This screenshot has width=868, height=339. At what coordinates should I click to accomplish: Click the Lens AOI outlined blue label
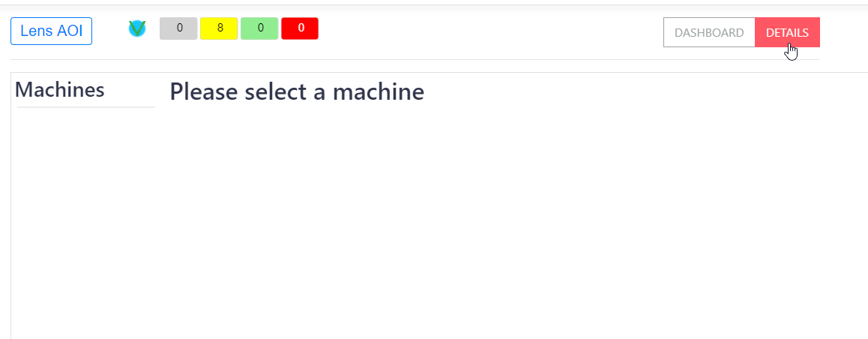[51, 31]
